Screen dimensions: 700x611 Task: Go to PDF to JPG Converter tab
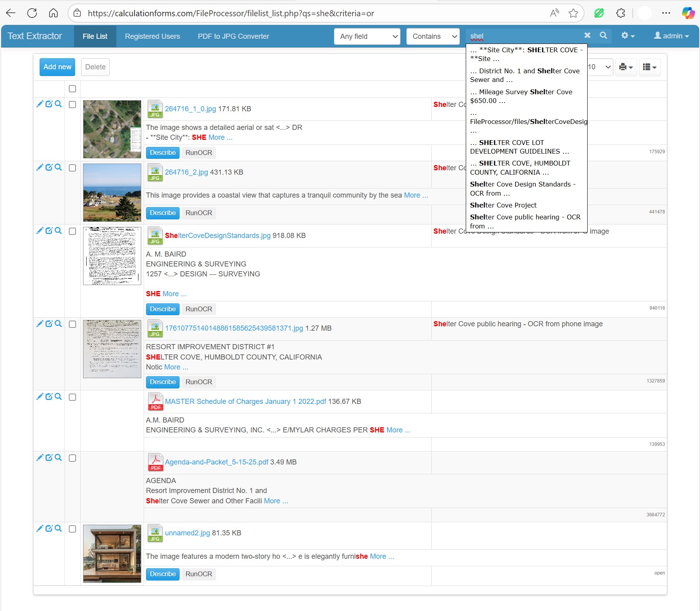coord(233,36)
